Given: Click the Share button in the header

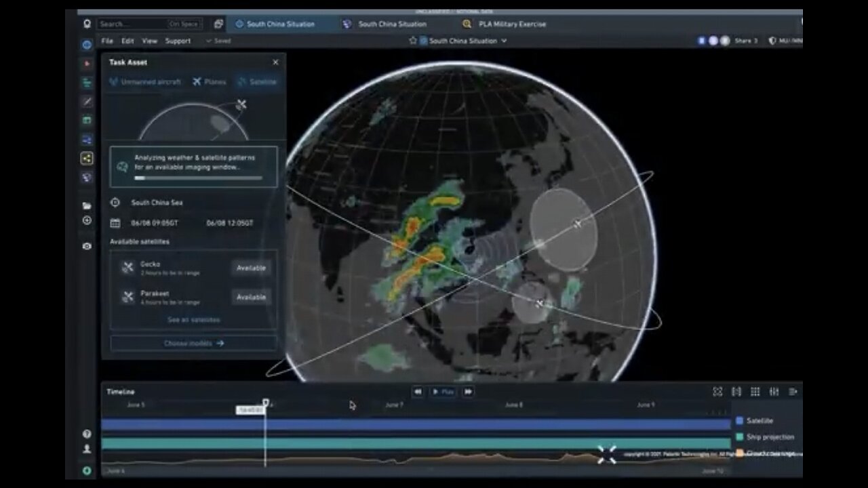Looking at the screenshot, I should (x=746, y=41).
